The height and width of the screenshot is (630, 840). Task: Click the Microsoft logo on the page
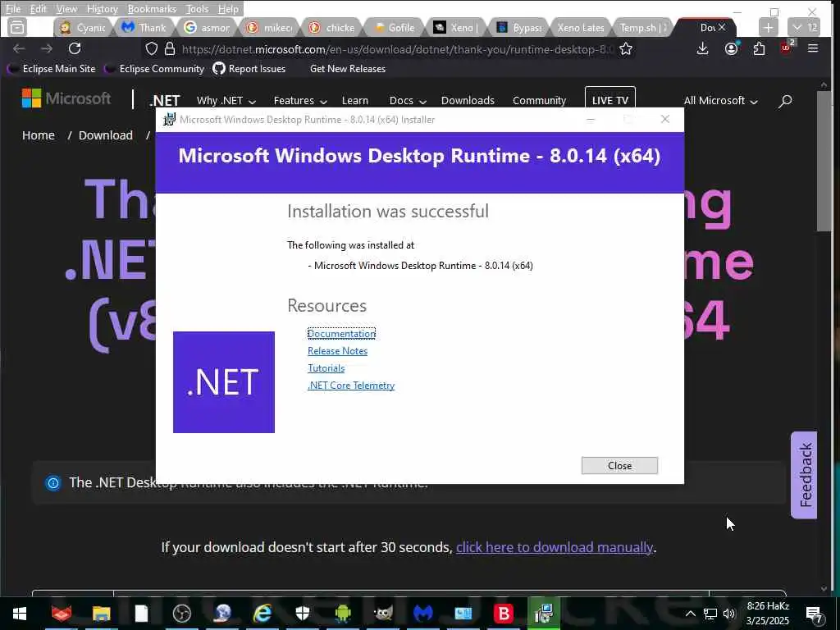(66, 98)
